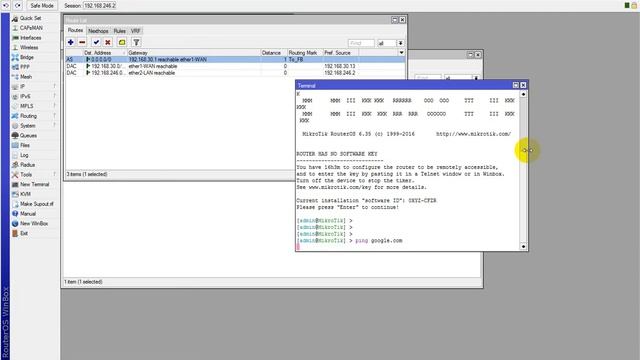This screenshot has height=360, width=640.
Task: Add new route with plus button
Action: pyautogui.click(x=71, y=42)
